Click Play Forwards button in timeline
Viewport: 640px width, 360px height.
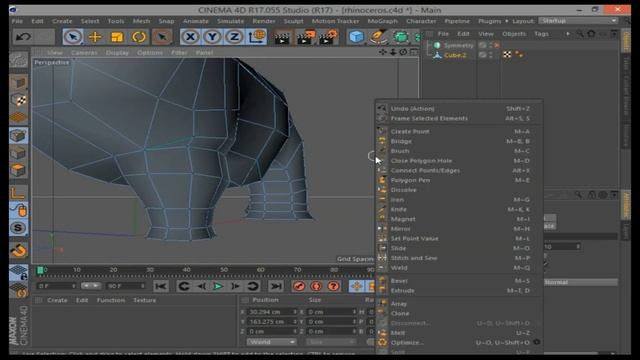click(x=218, y=286)
